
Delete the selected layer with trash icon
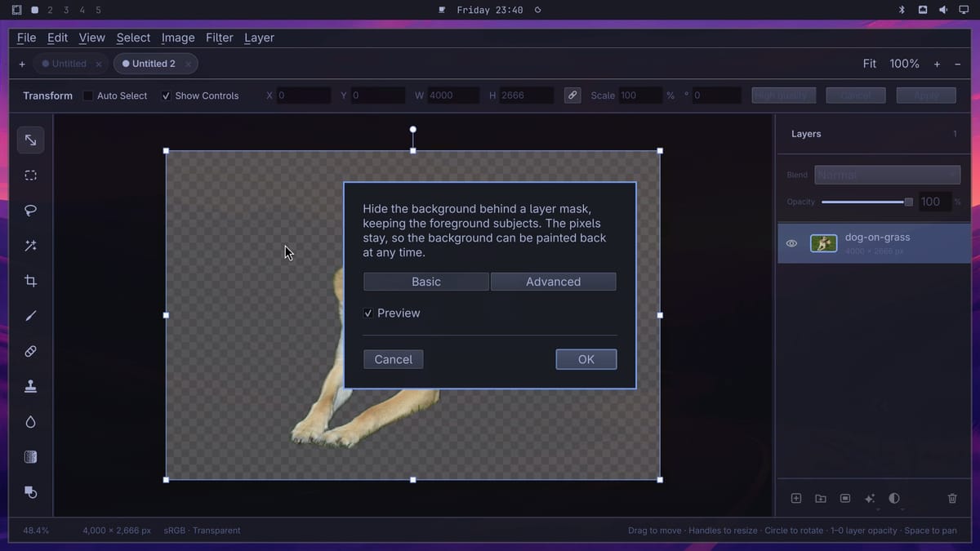pos(952,499)
